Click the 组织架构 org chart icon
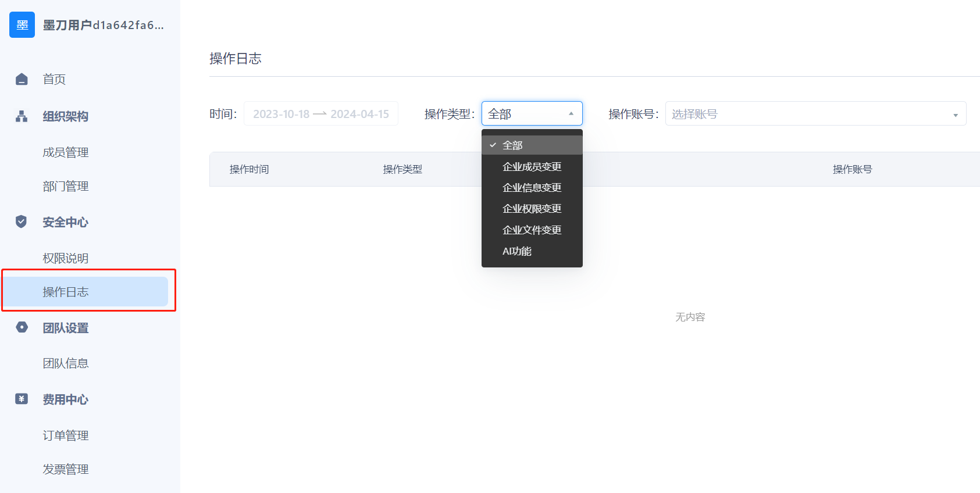 [22, 116]
